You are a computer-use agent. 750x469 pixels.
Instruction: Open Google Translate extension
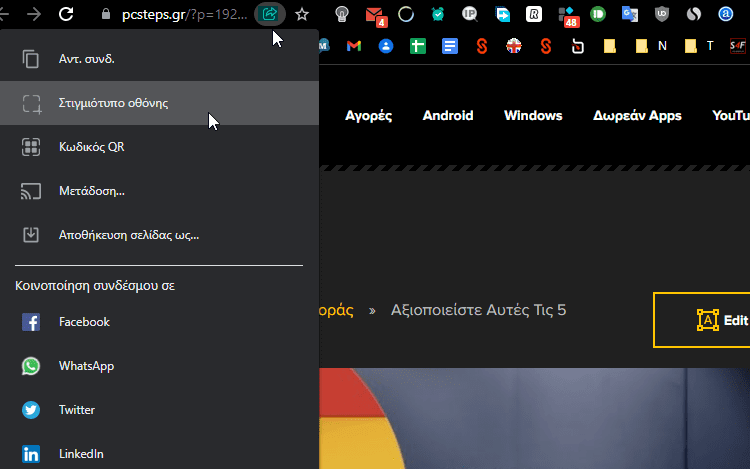pyautogui.click(x=630, y=14)
